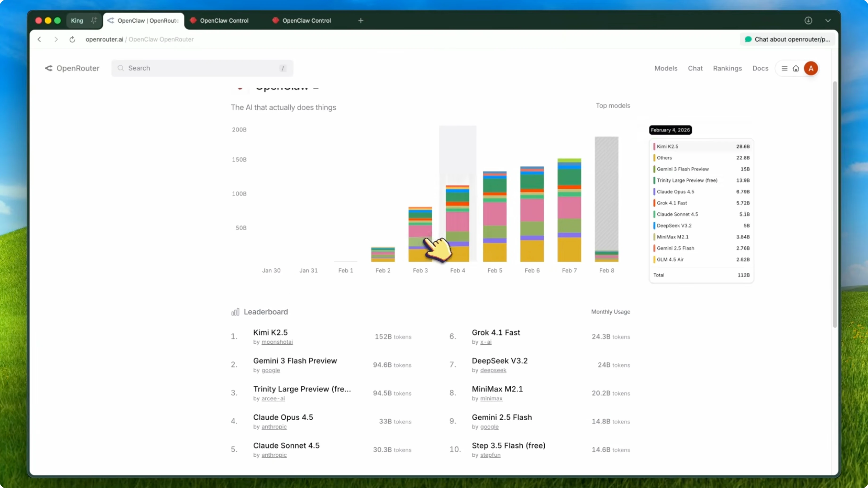868x488 pixels.
Task: Open the hamburger menu icon
Action: pyautogui.click(x=785, y=68)
